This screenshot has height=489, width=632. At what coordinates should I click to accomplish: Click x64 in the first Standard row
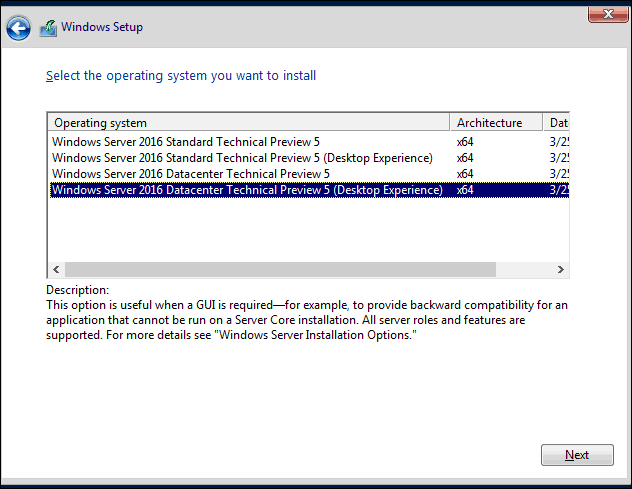click(465, 142)
